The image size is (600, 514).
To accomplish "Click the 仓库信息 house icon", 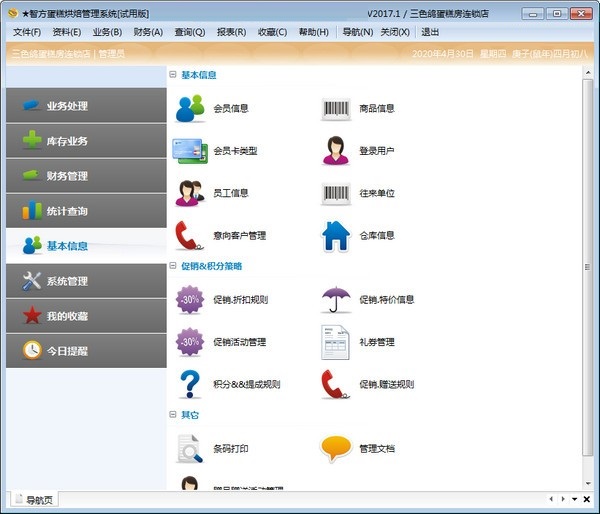I will [x=336, y=236].
